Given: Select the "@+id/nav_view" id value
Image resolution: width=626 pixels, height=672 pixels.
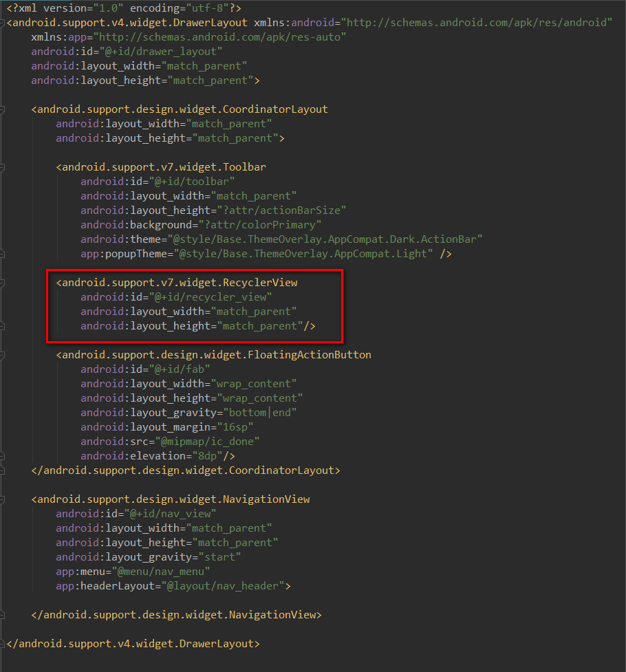Looking at the screenshot, I should point(170,514).
